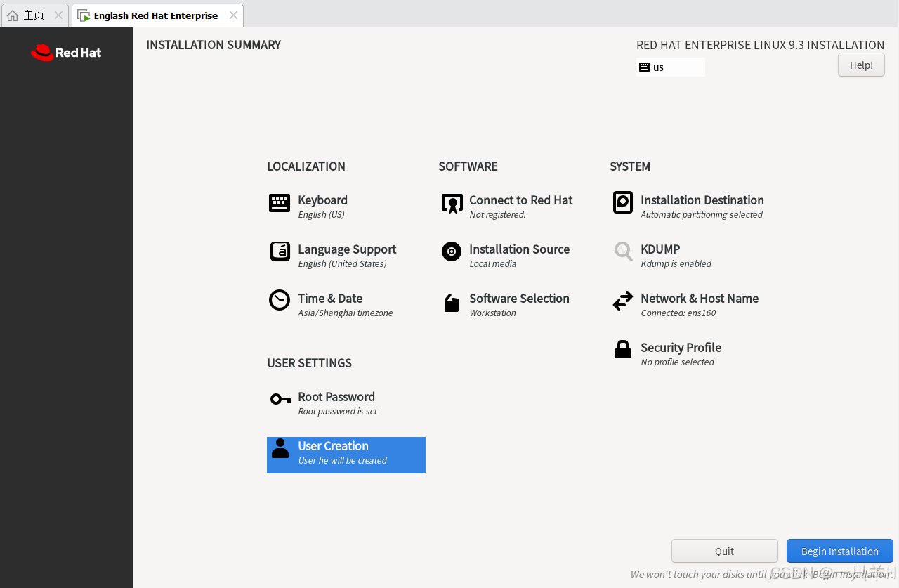The width and height of the screenshot is (899, 588).
Task: Click the us keyboard layout indicator
Action: [x=670, y=67]
